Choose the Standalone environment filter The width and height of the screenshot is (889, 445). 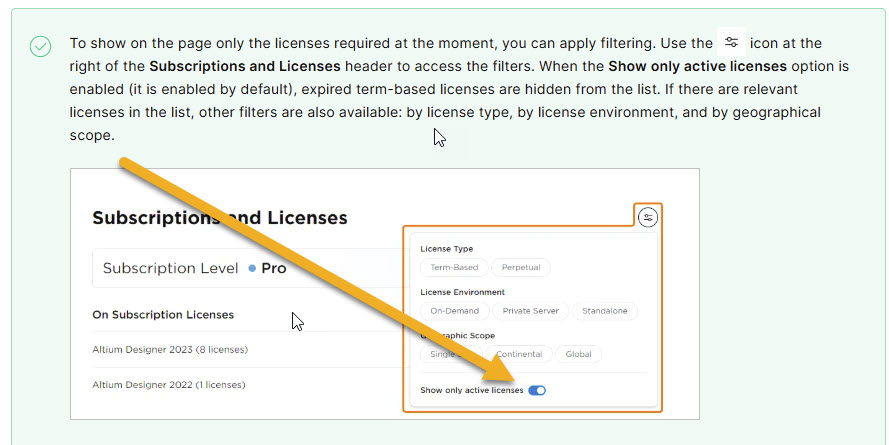pyautogui.click(x=605, y=311)
